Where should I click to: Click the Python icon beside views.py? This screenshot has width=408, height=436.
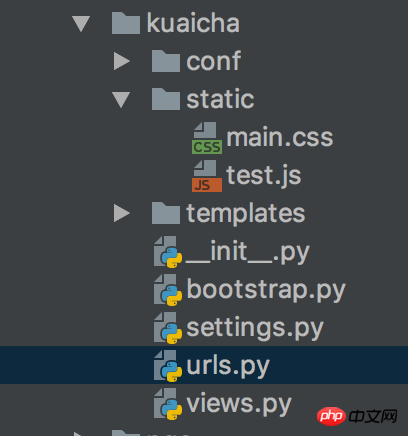click(168, 403)
